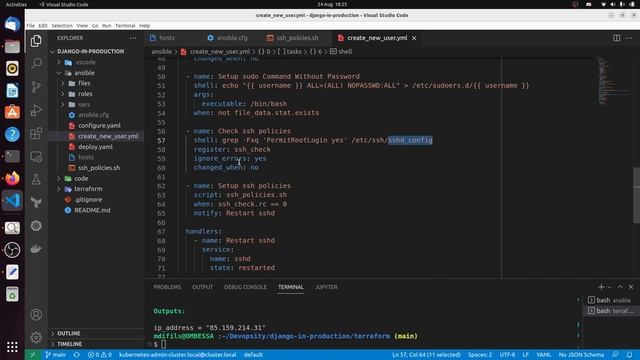Open the Terminal menu

coord(125,25)
